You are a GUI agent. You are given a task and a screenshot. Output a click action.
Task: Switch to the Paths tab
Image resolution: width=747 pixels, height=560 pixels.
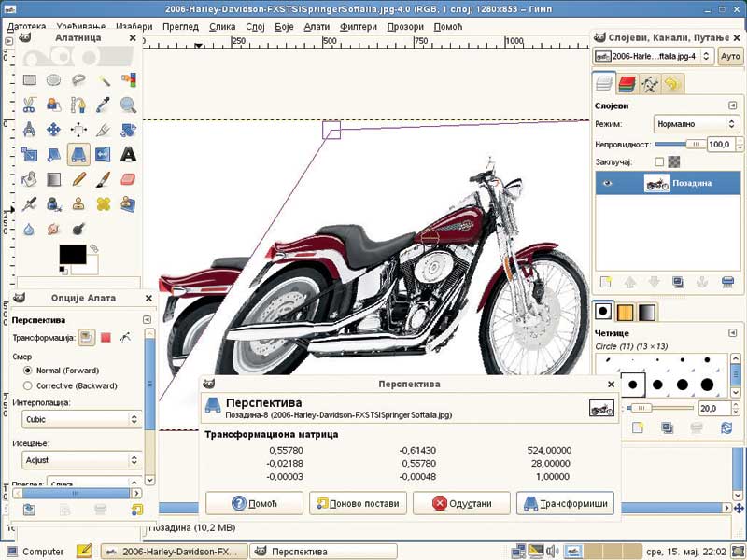coord(649,84)
